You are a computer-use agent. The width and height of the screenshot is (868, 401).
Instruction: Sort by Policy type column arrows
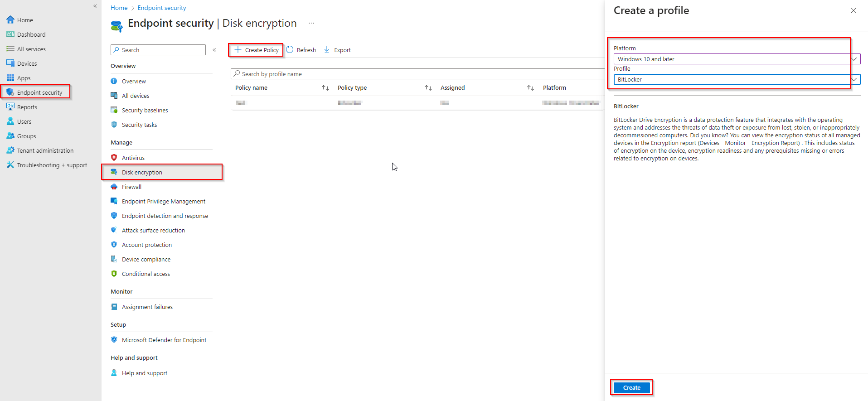(x=428, y=88)
